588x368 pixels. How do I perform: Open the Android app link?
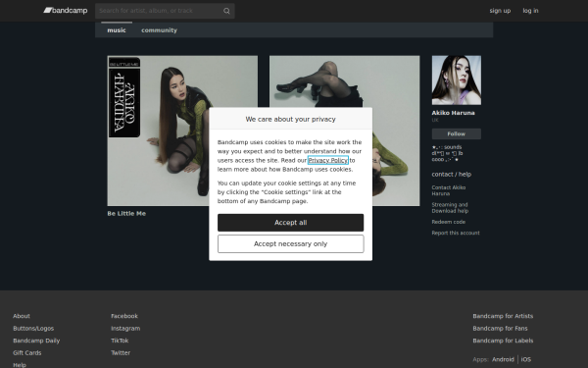pos(504,359)
